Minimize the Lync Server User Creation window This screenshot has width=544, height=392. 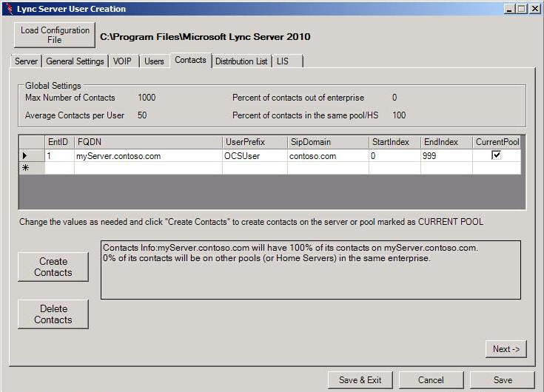pos(509,9)
